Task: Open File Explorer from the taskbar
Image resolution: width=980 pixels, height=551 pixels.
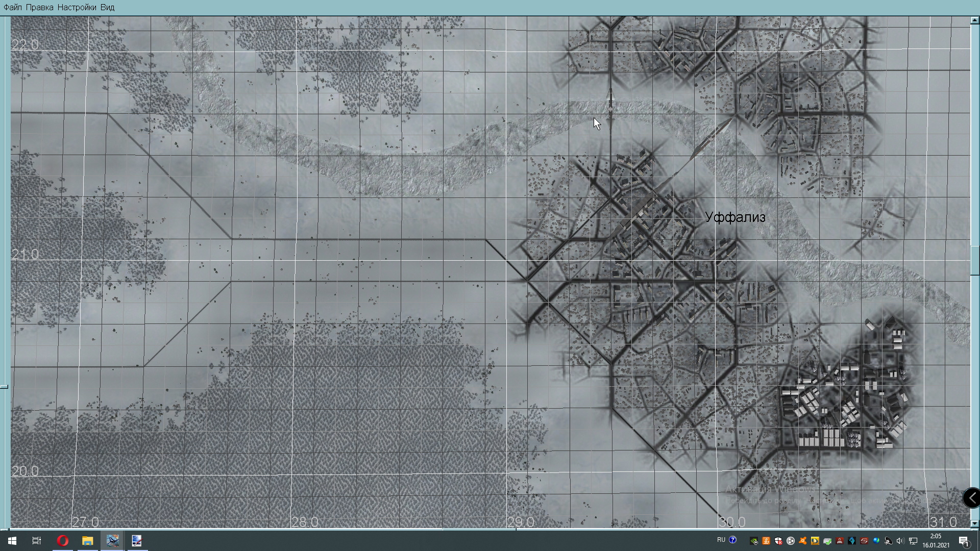Action: click(x=87, y=541)
